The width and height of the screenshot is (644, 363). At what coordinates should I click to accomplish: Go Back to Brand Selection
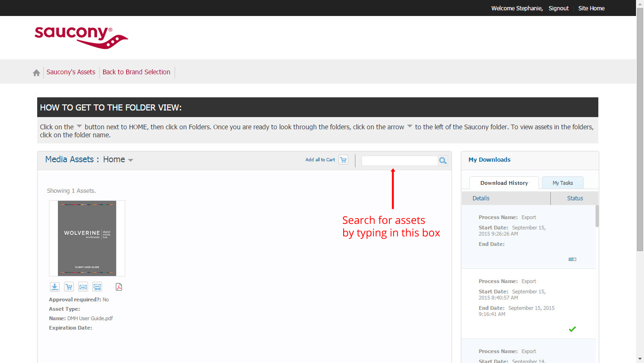(137, 72)
